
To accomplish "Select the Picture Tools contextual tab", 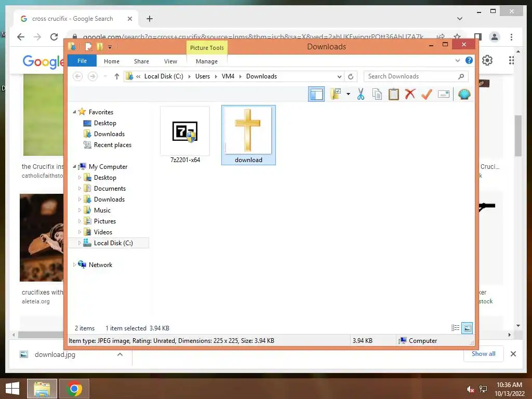I will tap(207, 48).
